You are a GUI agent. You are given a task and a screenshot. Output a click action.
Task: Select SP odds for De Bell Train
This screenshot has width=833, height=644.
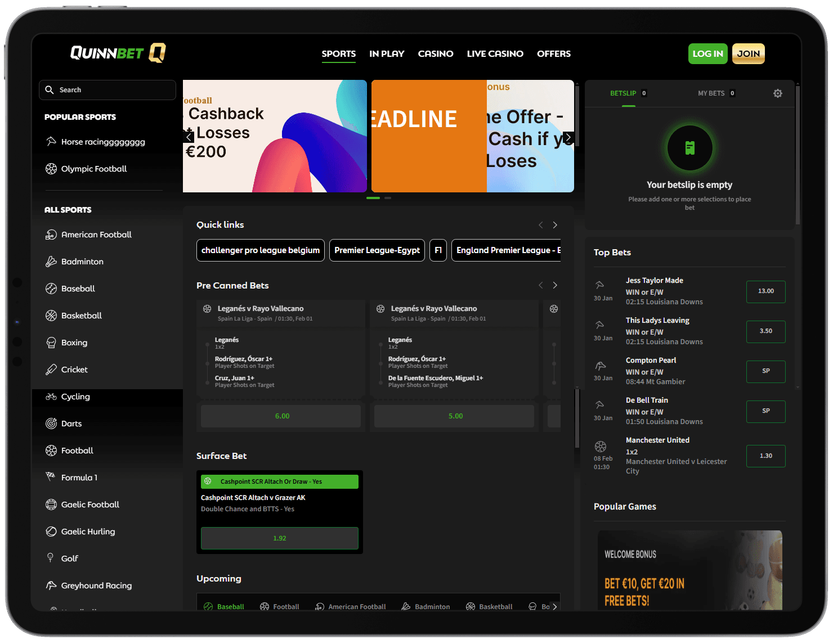tap(766, 411)
